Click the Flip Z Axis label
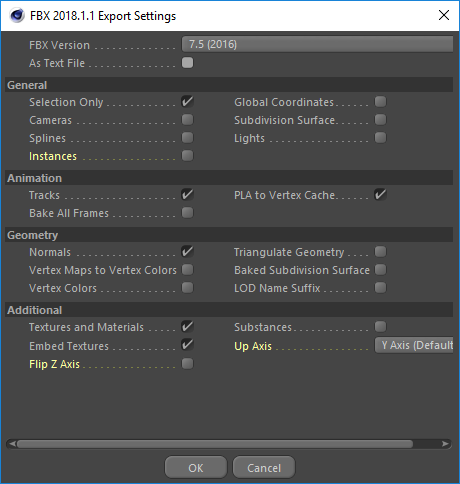Screen dimensions: 460x484 click(54, 364)
